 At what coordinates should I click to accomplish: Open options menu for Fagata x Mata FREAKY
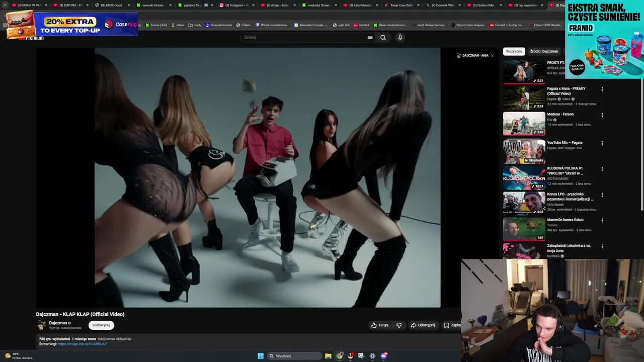[x=602, y=89]
